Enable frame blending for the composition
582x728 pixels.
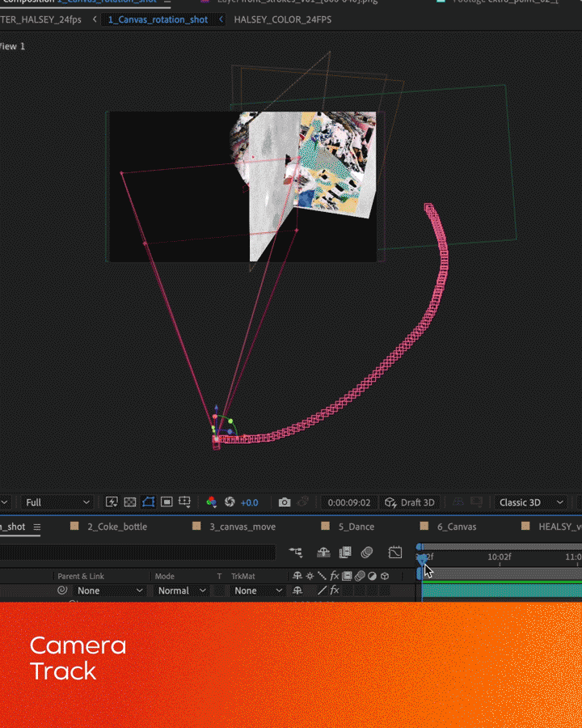point(345,552)
